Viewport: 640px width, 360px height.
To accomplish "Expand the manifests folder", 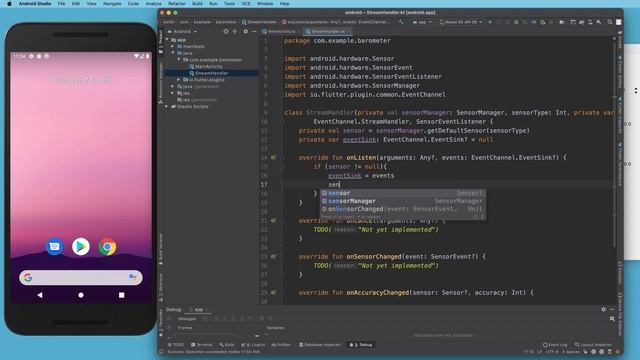I will pos(173,47).
